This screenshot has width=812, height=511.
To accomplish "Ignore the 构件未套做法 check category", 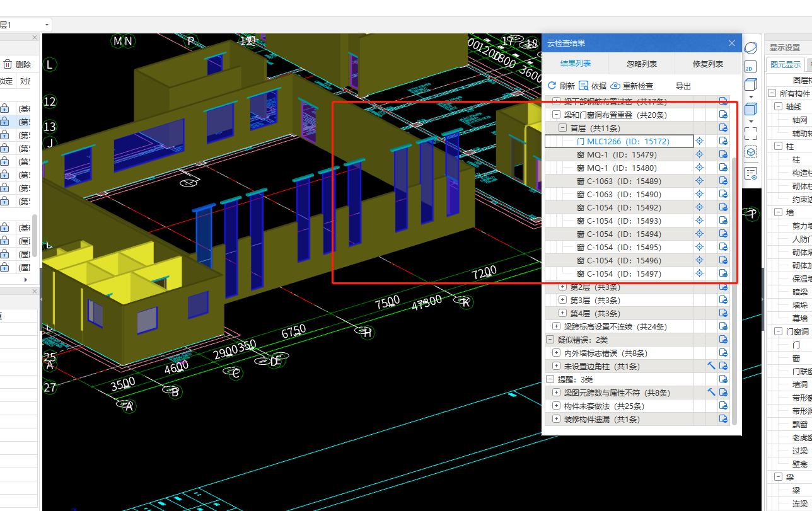I will (x=723, y=406).
